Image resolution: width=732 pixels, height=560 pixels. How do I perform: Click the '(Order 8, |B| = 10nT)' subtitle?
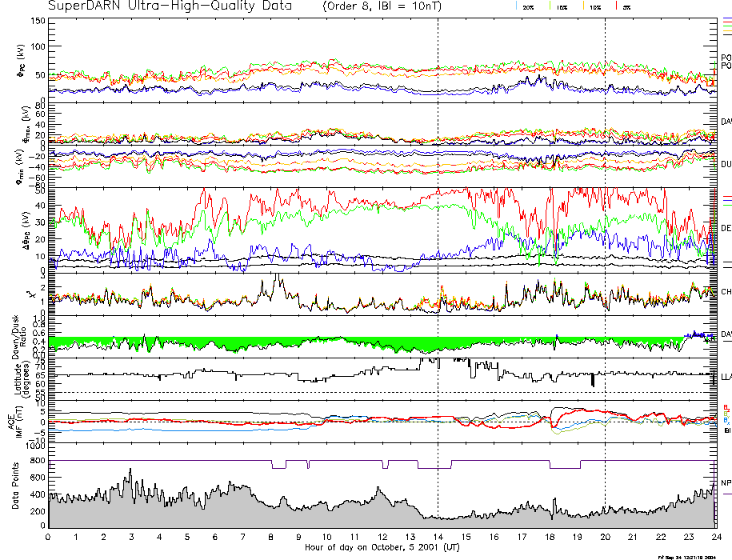pyautogui.click(x=381, y=6)
